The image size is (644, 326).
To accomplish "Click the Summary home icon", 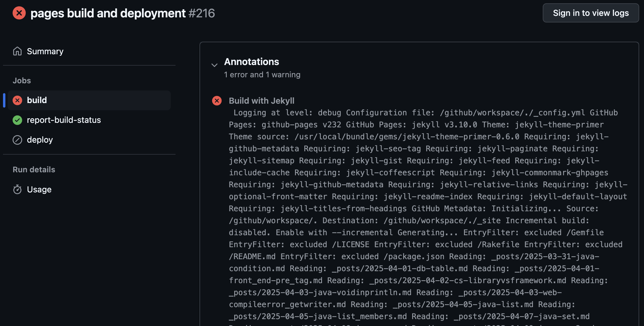I will (17, 51).
